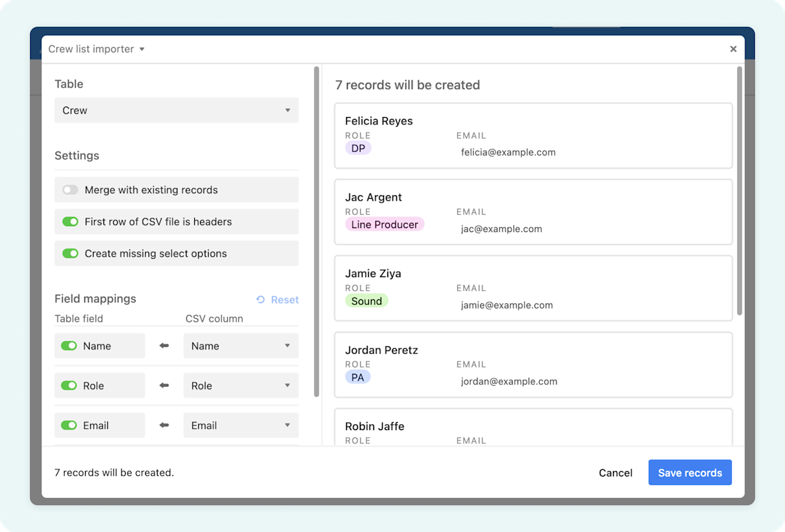Cancel the record import

pos(615,472)
